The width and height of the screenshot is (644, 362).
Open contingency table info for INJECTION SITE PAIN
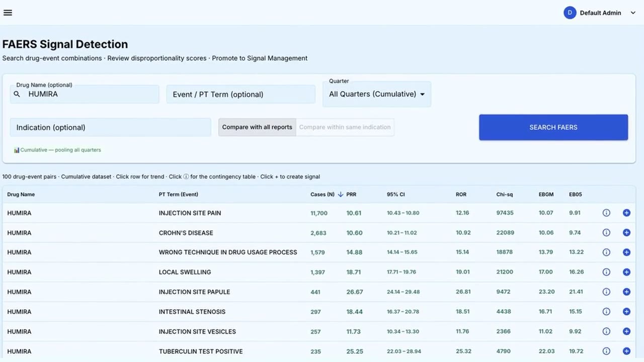coord(606,213)
